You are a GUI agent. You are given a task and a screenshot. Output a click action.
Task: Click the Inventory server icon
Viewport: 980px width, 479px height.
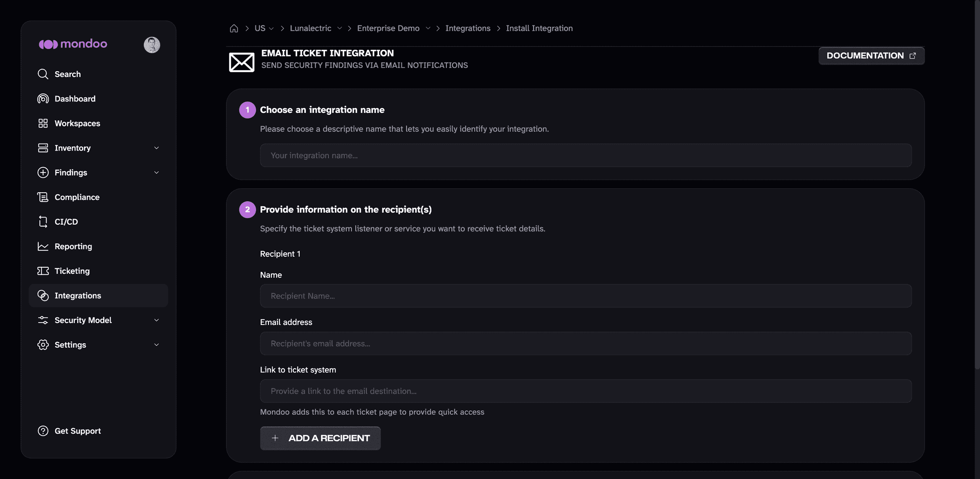click(x=43, y=148)
